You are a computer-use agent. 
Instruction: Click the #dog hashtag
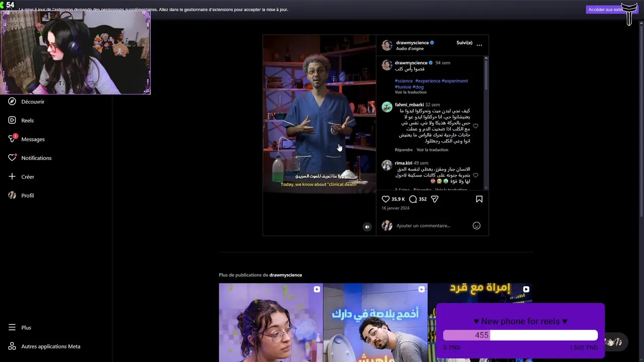(x=418, y=87)
